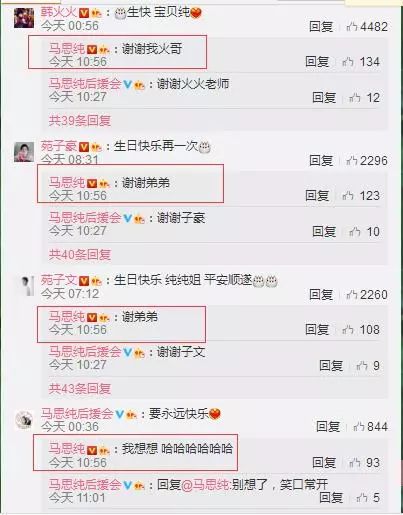Reply to 马思纯's 谢弟弟 comment

317,330
